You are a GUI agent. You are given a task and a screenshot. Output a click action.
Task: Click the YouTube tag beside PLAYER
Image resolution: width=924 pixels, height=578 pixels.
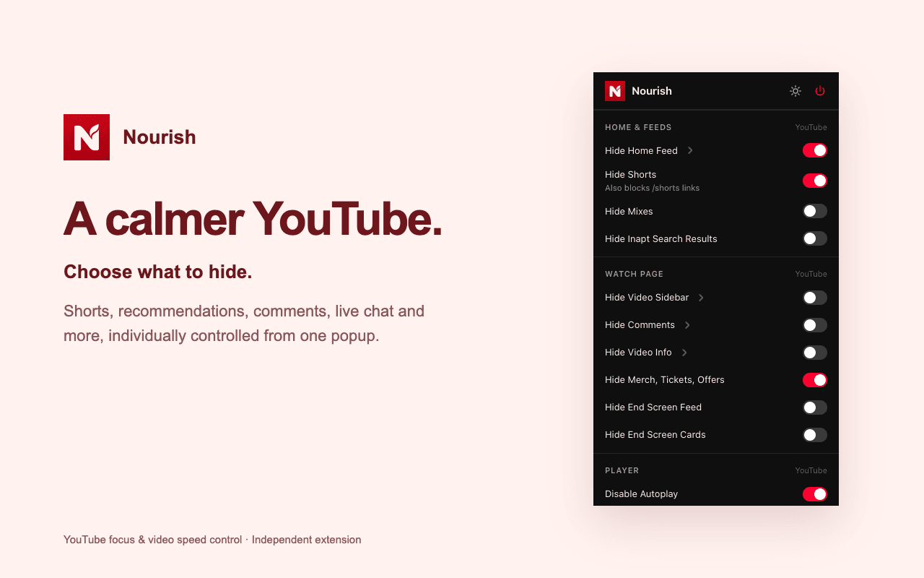click(811, 470)
